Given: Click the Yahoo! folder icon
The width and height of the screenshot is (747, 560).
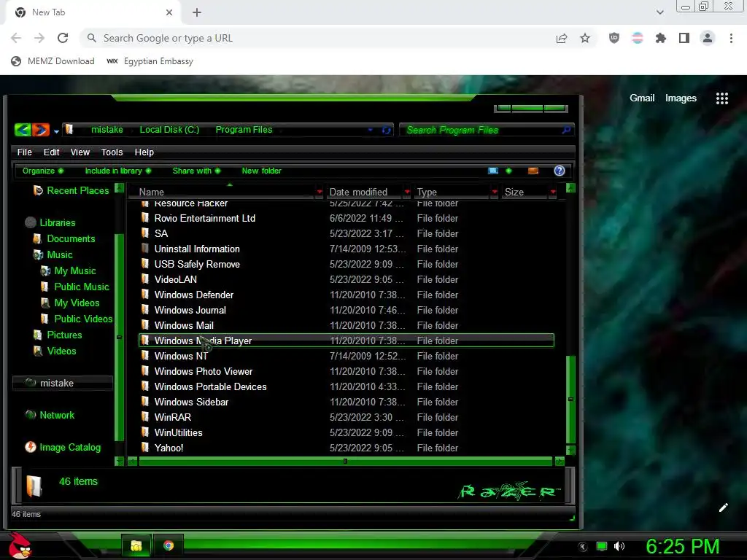Looking at the screenshot, I should [x=145, y=447].
